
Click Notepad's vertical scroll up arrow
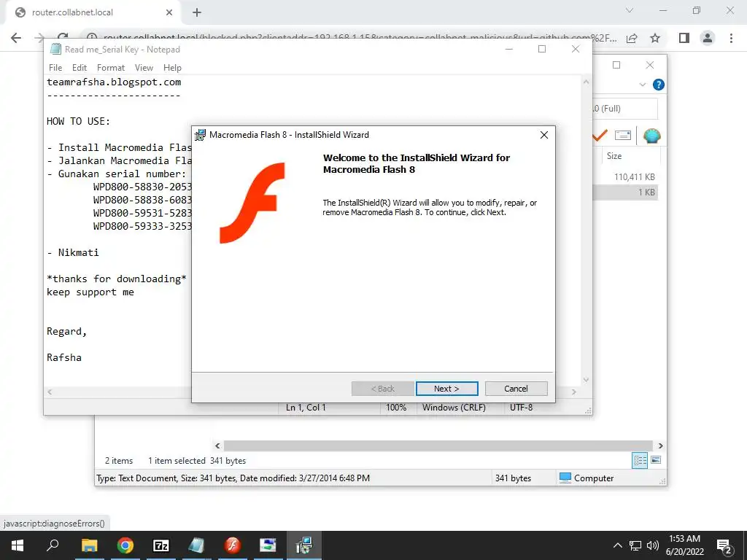pyautogui.click(x=586, y=82)
